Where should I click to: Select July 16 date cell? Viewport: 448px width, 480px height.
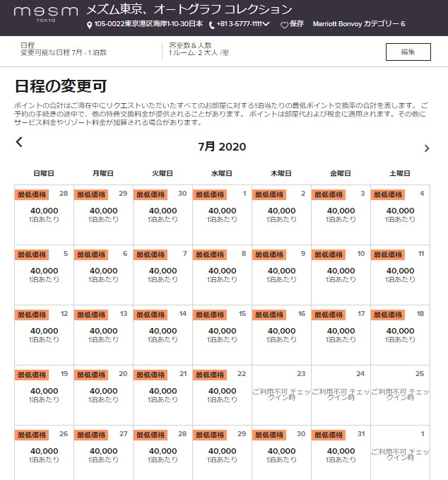point(281,335)
